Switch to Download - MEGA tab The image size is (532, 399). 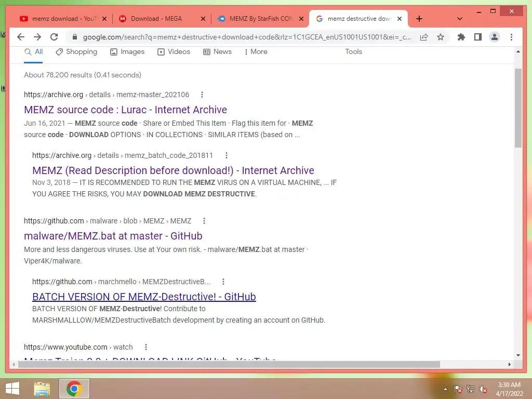161,19
